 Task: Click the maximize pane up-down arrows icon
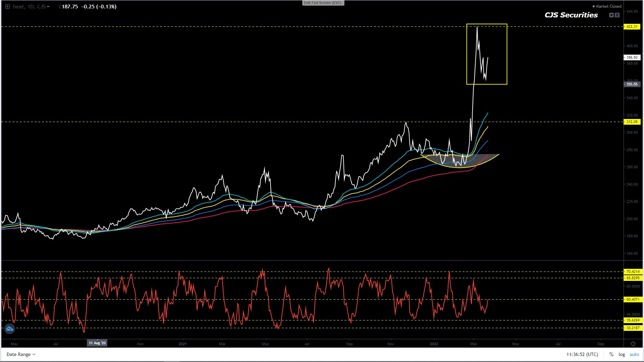617,15
